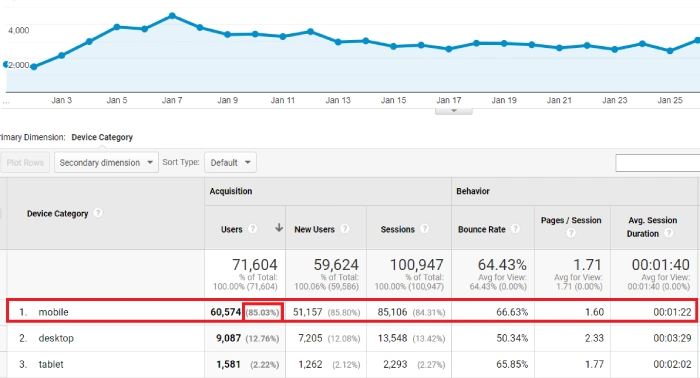Viewport: 700px width, 378px height.
Task: Click the Users sort descending arrow
Action: tap(279, 228)
